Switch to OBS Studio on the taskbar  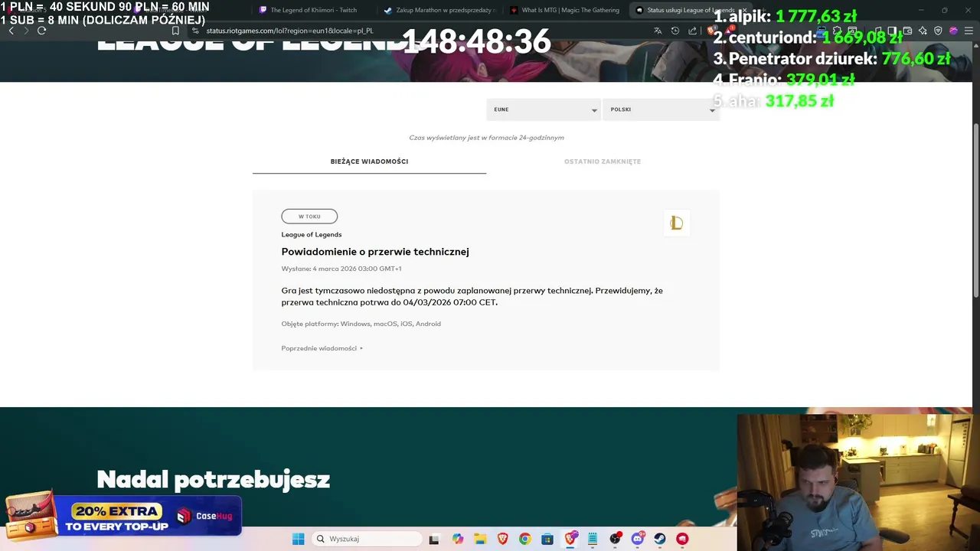(615, 539)
